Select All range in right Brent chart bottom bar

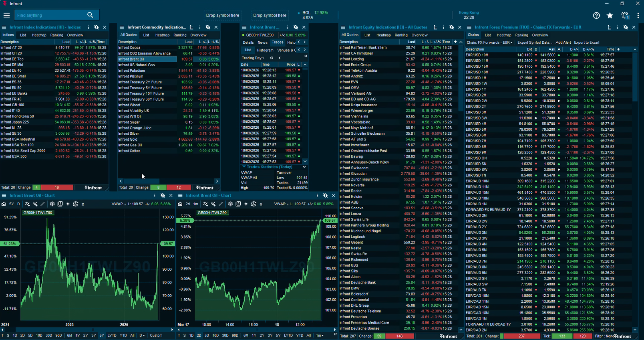coord(309,336)
